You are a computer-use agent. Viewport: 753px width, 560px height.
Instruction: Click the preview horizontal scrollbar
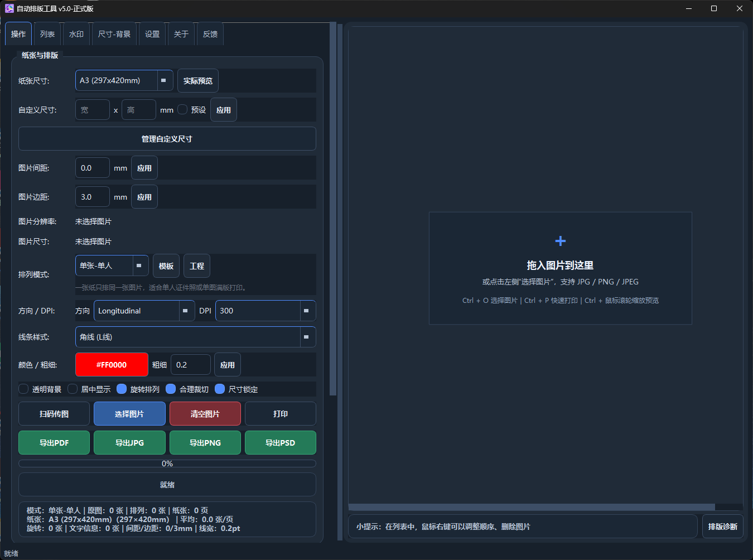coord(532,507)
